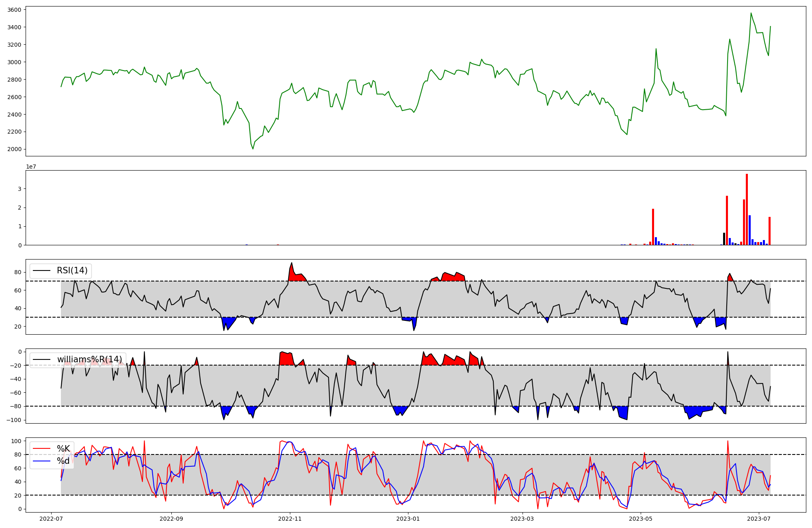This screenshot has width=812, height=528.
Task: Click the 2000 price axis tick label
Action: click(x=15, y=149)
